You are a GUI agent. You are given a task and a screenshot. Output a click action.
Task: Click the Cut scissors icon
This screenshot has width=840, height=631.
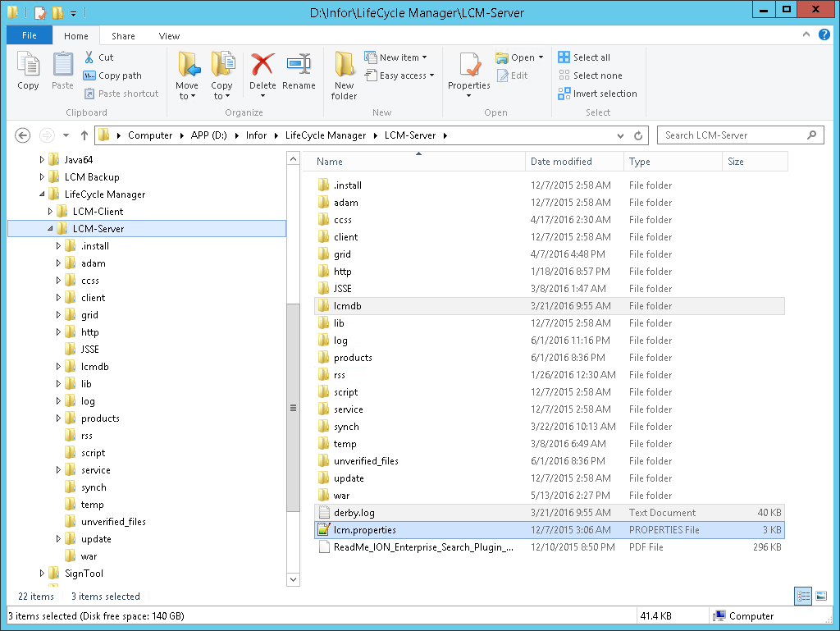tap(89, 57)
